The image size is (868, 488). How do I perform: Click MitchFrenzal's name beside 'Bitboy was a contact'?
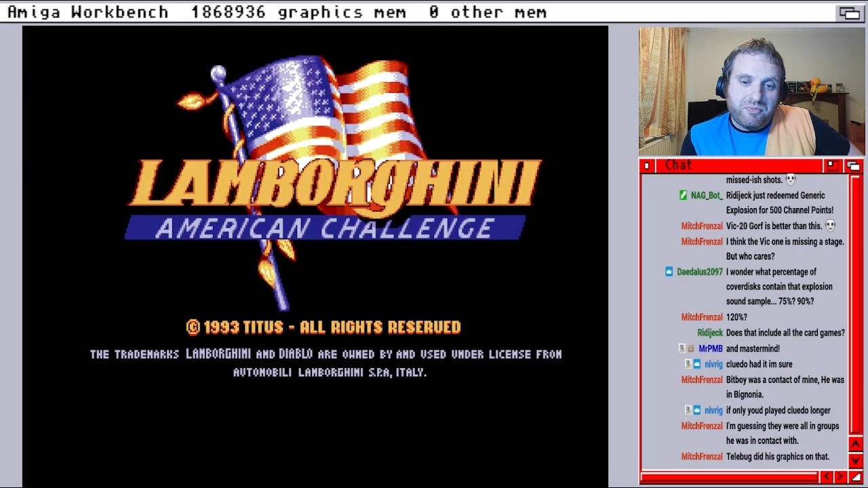pyautogui.click(x=702, y=380)
